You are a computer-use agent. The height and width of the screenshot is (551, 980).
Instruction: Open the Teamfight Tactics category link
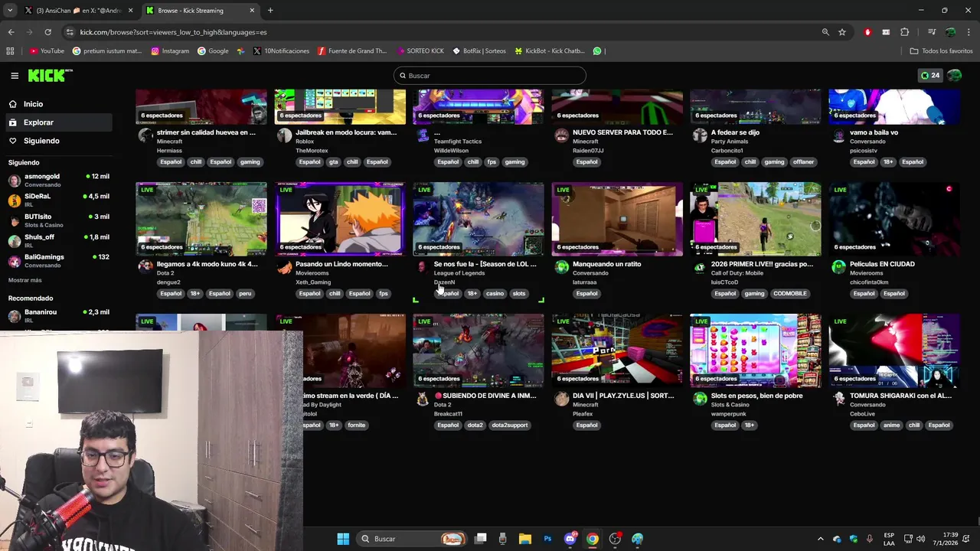[x=458, y=142]
